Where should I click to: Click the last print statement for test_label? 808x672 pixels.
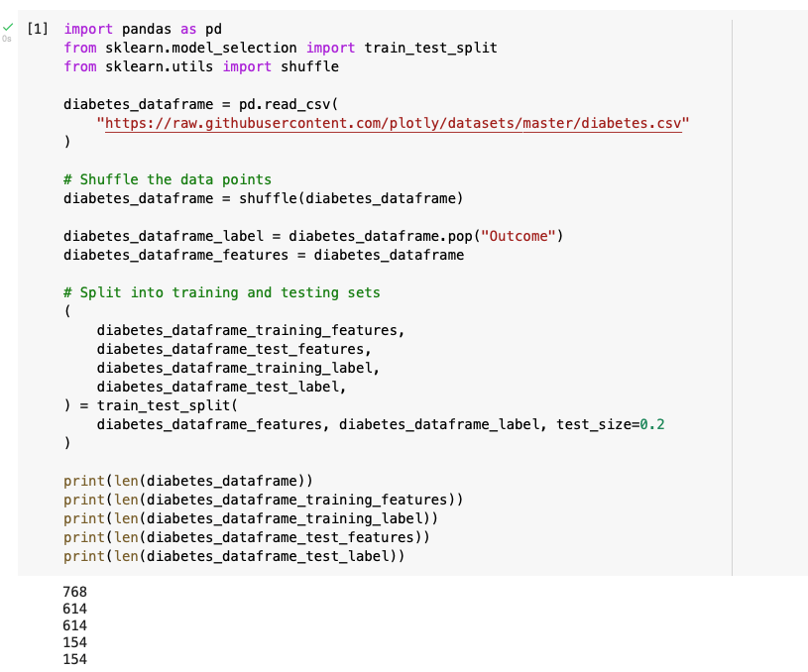click(x=234, y=556)
